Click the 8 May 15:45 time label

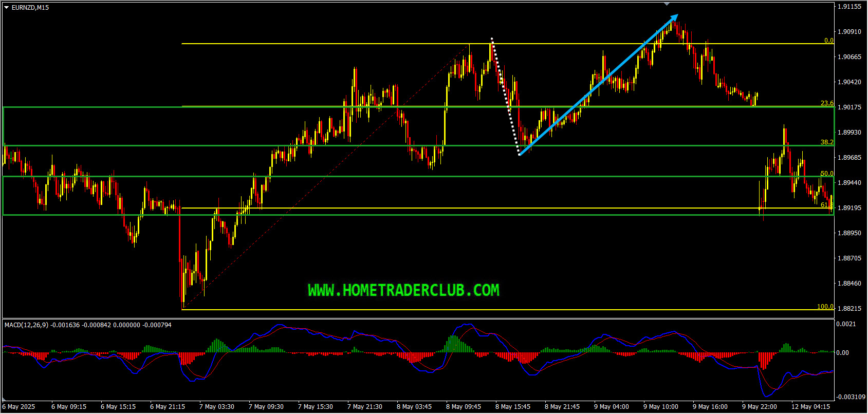point(513,407)
